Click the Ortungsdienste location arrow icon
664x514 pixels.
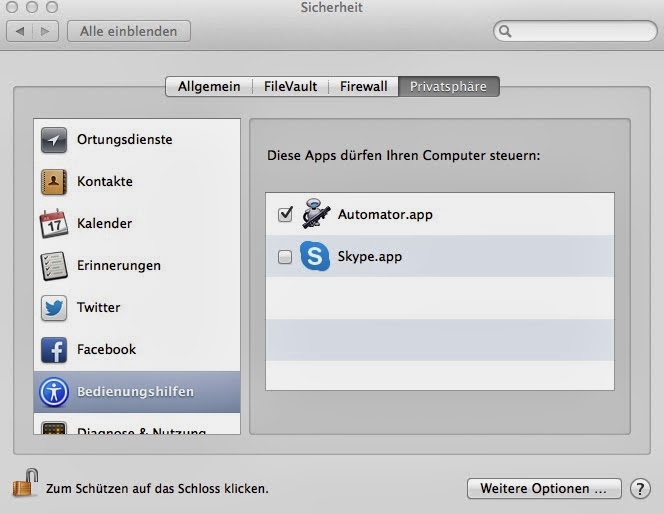pos(54,140)
